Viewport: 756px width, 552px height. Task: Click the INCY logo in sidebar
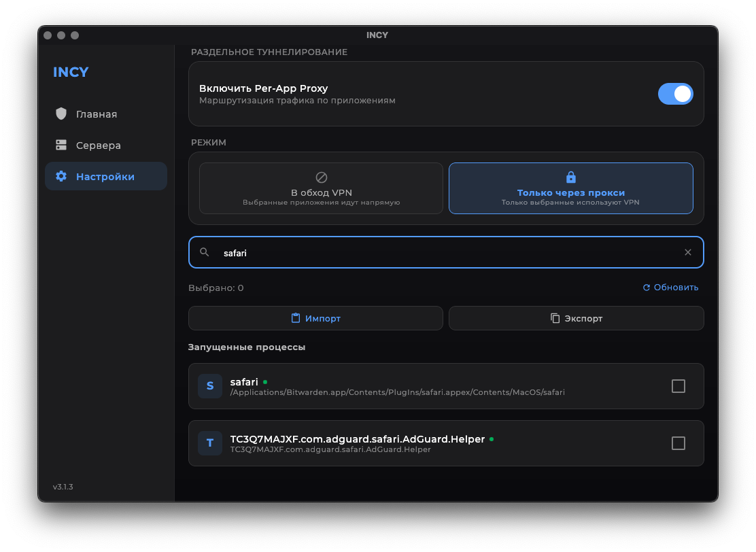point(71,72)
